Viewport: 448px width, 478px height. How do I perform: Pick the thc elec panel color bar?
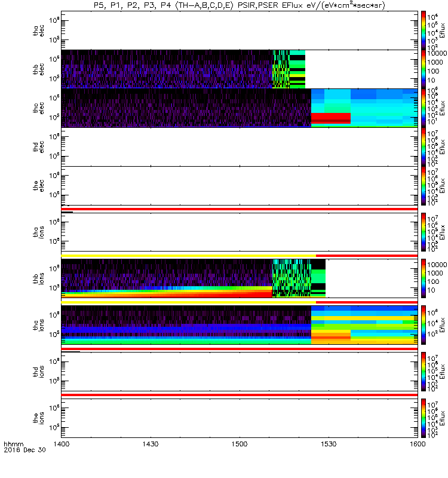[424, 108]
